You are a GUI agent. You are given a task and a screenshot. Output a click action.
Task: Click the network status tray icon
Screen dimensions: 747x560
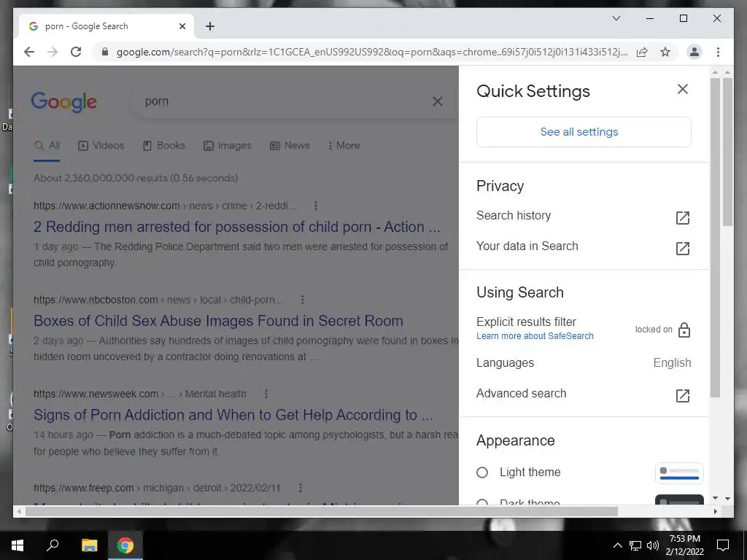[635, 545]
